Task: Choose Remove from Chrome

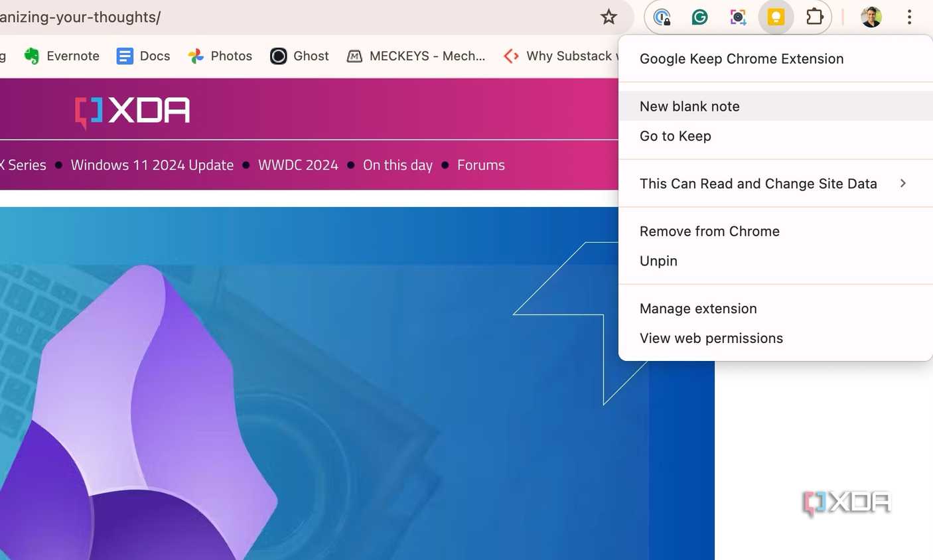Action: coord(776,232)
